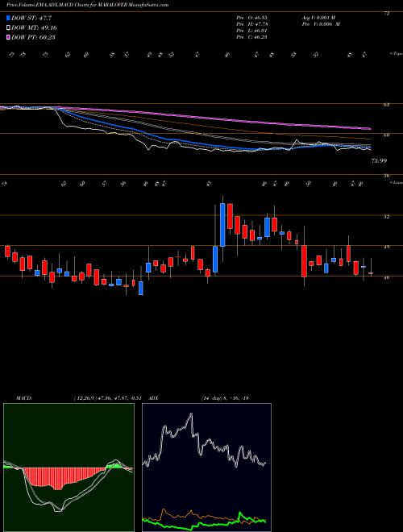Screen dimensions: 403x532
Task: Click the blue DOW ST legend swatch
Action: 8,18
